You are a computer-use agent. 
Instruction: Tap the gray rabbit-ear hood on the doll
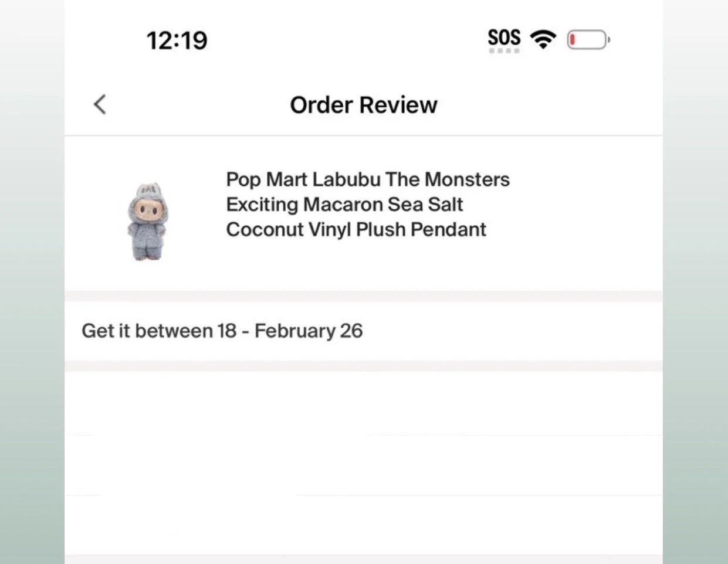147,191
